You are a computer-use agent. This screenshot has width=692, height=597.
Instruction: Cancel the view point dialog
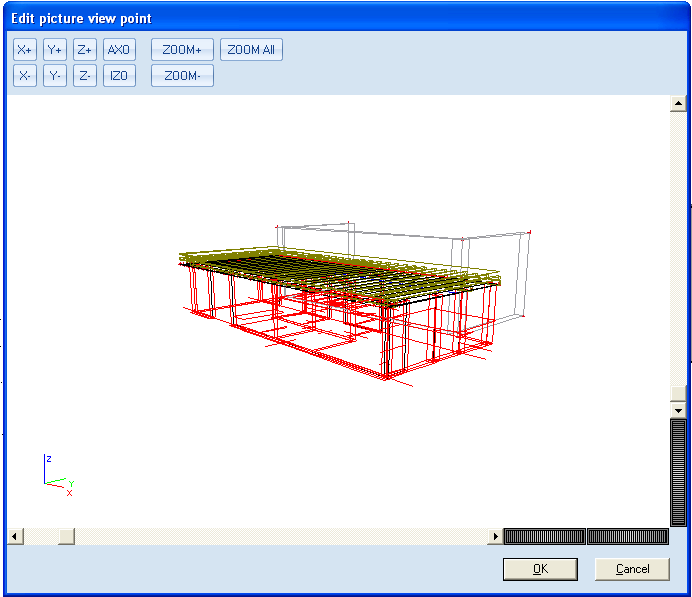coord(632,569)
